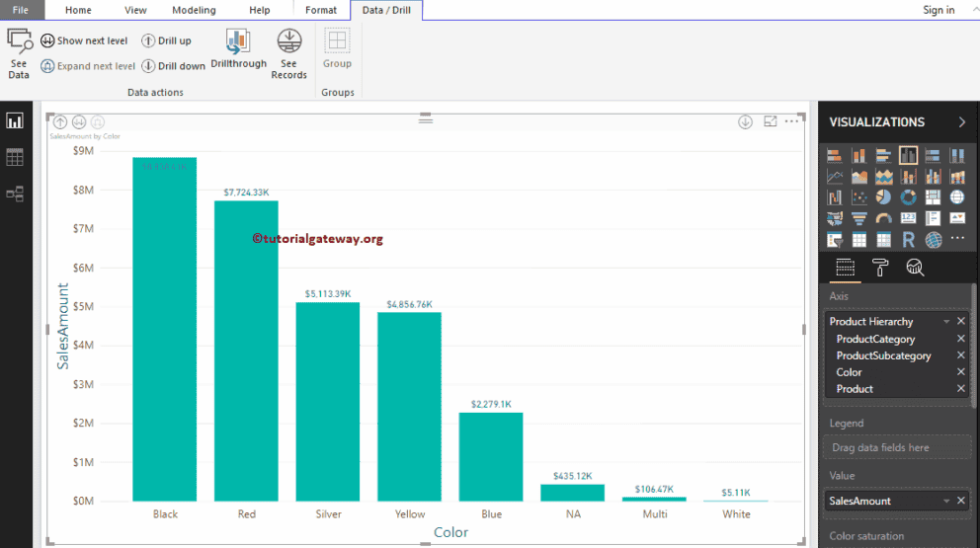Open the Analytics magnifier pane
Screen dimensions: 980x548
915,268
